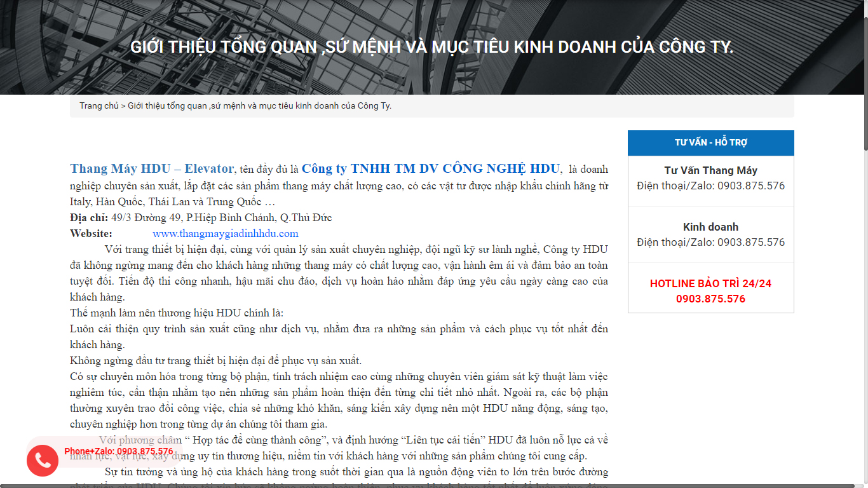Click the red floating phone call icon

(x=43, y=461)
